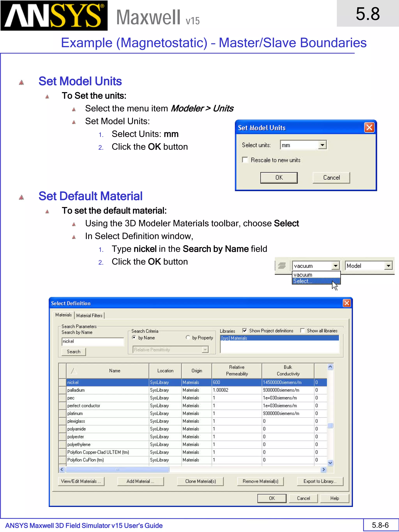Open the vacuum material dropdown arrow
Screen dimensions: 399x532
(335, 266)
